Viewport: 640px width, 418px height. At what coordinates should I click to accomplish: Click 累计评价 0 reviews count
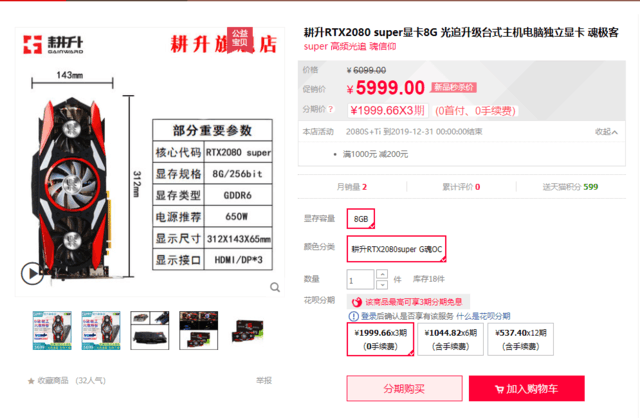(x=461, y=187)
